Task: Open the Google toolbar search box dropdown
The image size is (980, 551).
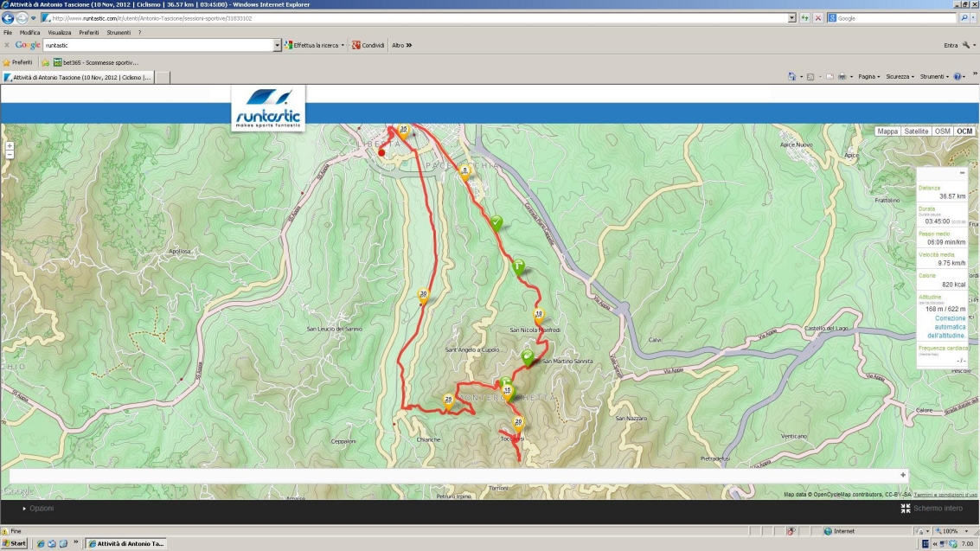Action: 277,45
